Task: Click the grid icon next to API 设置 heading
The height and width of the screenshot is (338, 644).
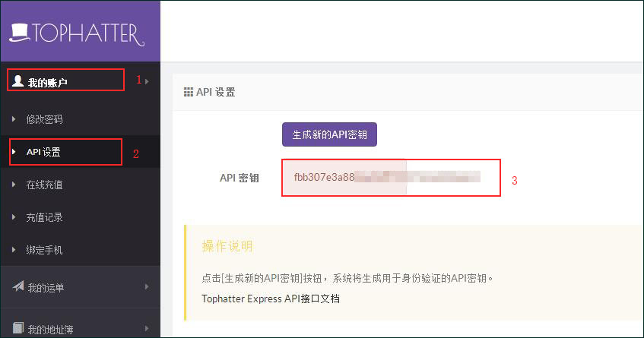Action: (188, 92)
